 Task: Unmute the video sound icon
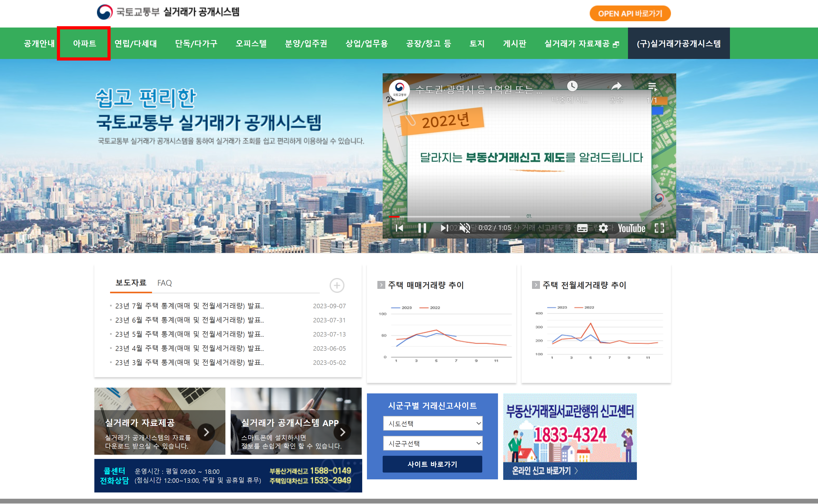[464, 228]
